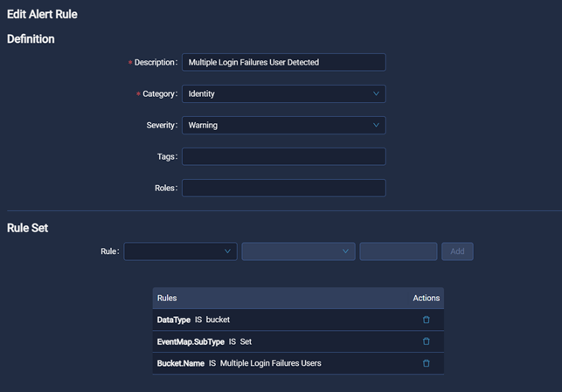This screenshot has width=562, height=392.
Task: Focus the Description text field
Action: coord(283,62)
